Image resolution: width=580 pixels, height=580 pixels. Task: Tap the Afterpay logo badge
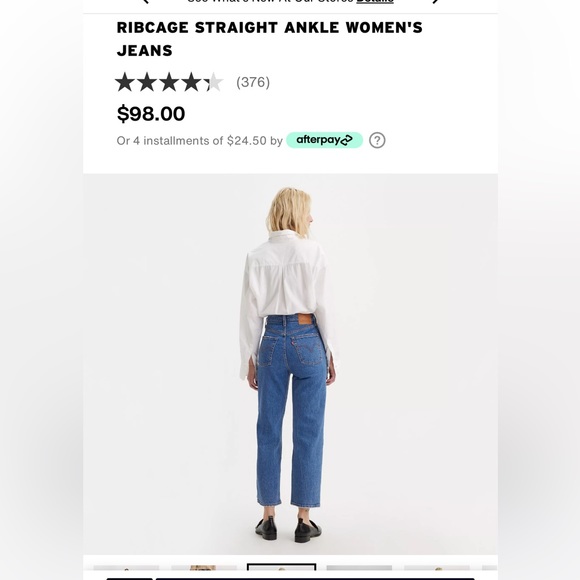point(324,140)
